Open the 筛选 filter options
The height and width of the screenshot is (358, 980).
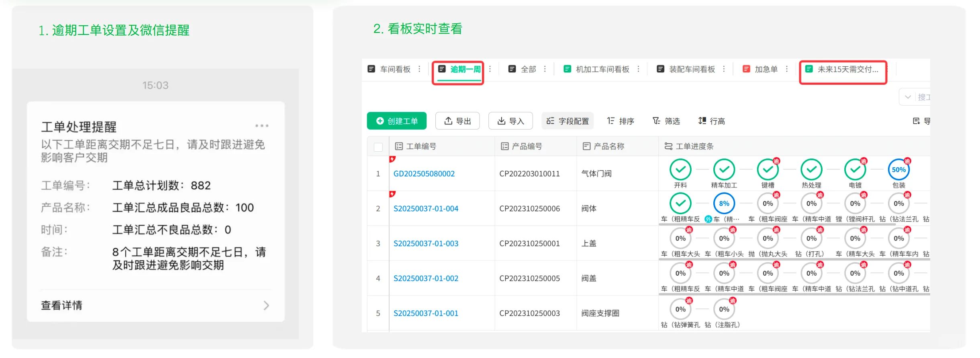click(x=666, y=121)
